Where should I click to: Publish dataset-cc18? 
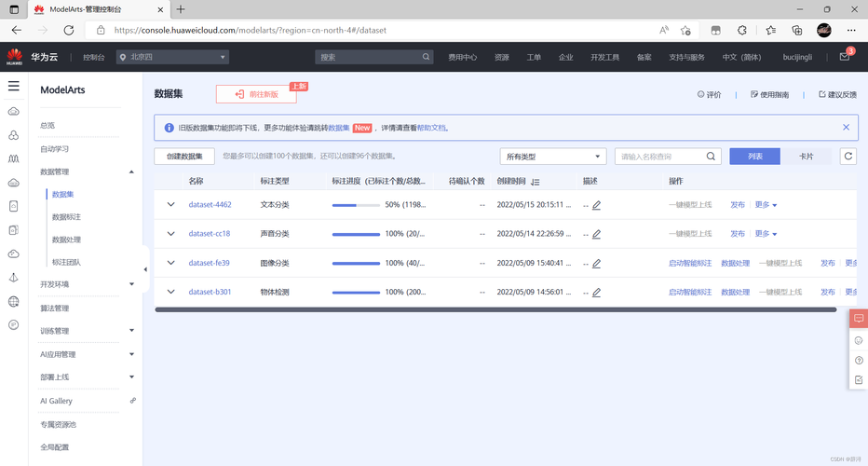tap(738, 233)
